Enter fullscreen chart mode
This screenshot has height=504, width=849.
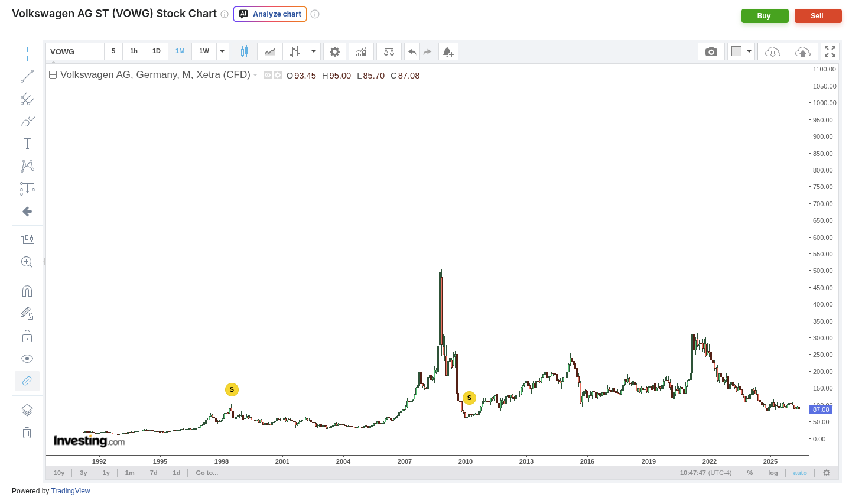(x=830, y=51)
